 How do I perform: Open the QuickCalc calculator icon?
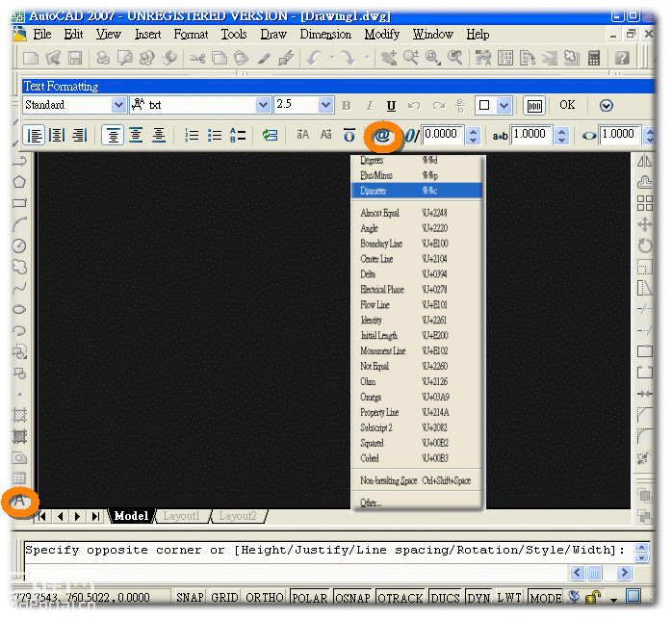(x=594, y=58)
